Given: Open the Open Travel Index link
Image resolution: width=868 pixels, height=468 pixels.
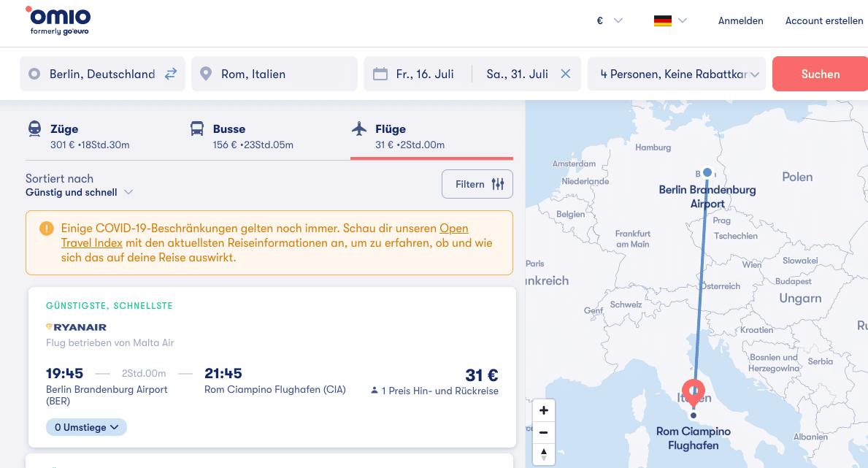Looking at the screenshot, I should point(264,235).
